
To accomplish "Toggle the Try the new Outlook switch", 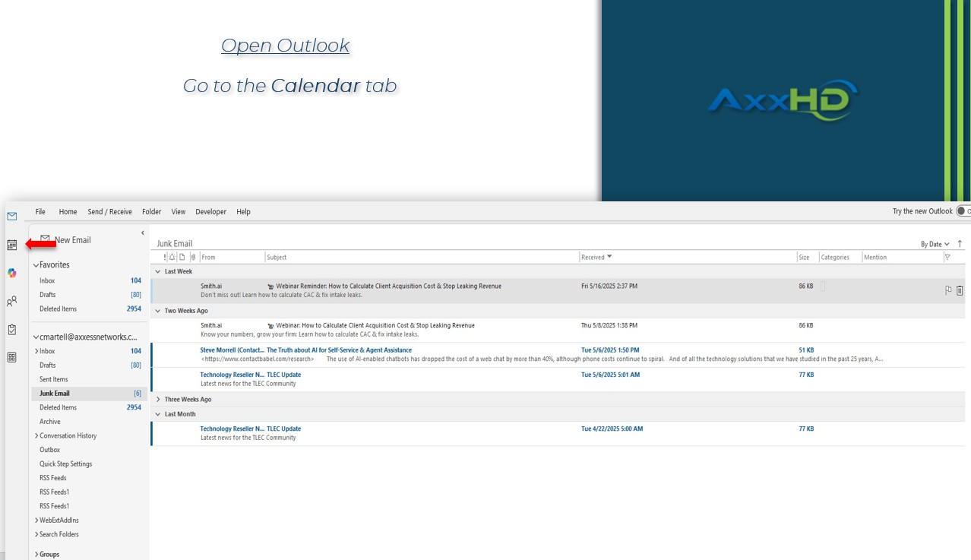I will coord(963,211).
